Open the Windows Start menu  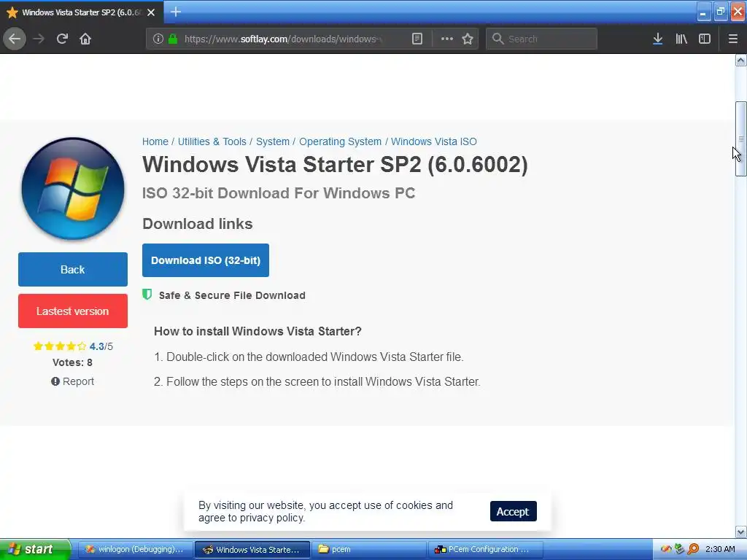coord(35,549)
